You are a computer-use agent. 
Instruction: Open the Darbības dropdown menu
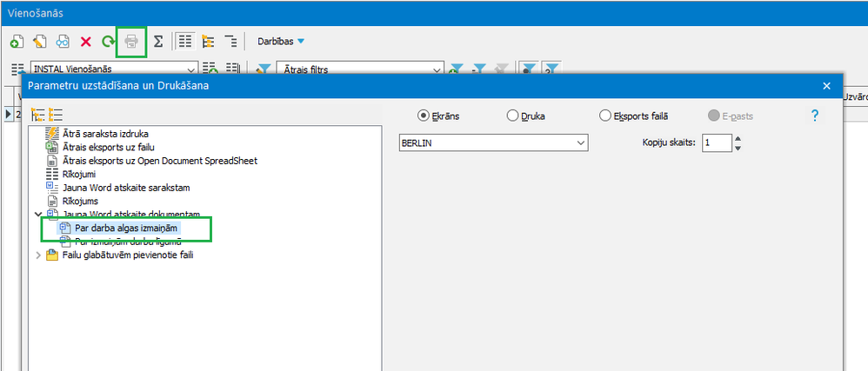coord(281,42)
